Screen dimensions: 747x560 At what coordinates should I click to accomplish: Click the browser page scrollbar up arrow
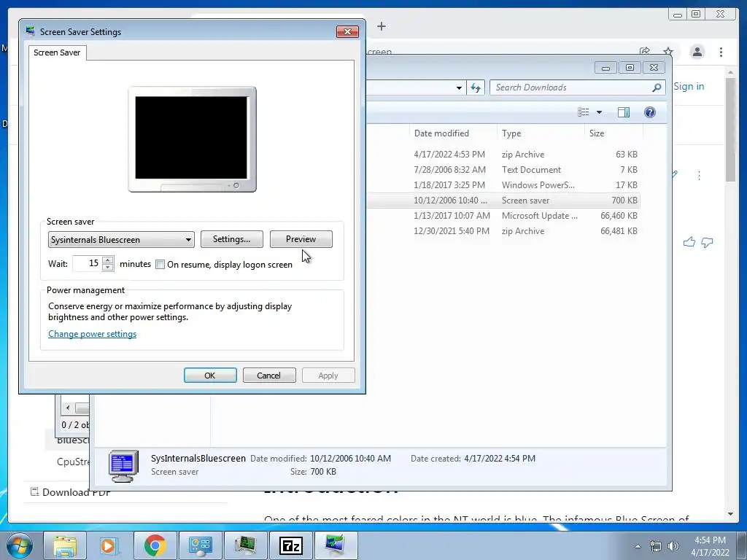730,72
